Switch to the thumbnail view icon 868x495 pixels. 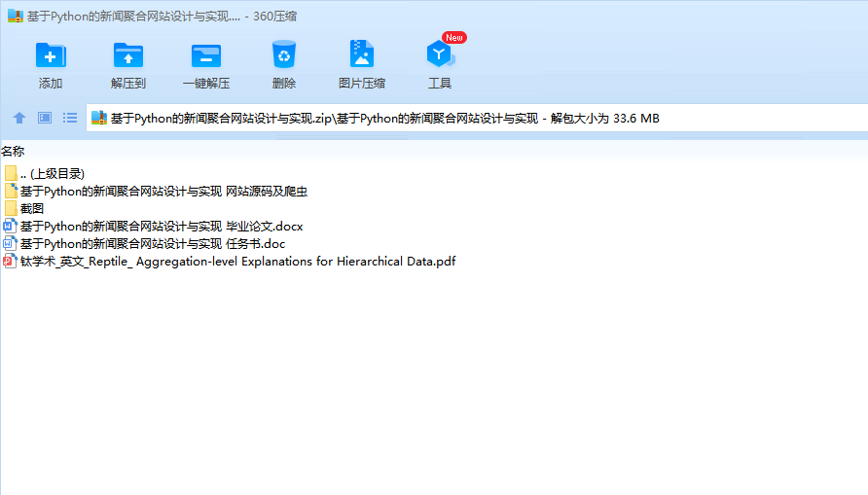(45, 118)
